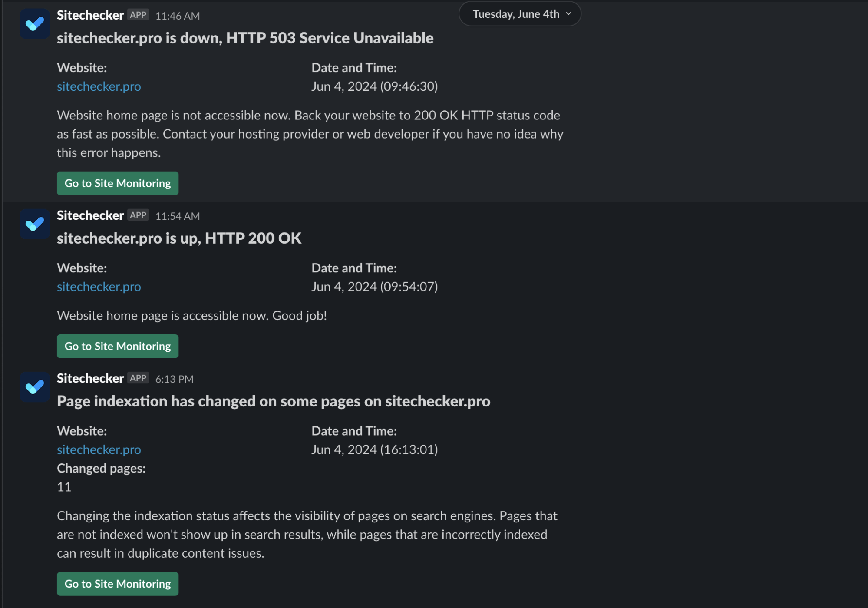Click Go to Site Monitoring under the 503 alert
868x608 pixels.
[x=118, y=183]
